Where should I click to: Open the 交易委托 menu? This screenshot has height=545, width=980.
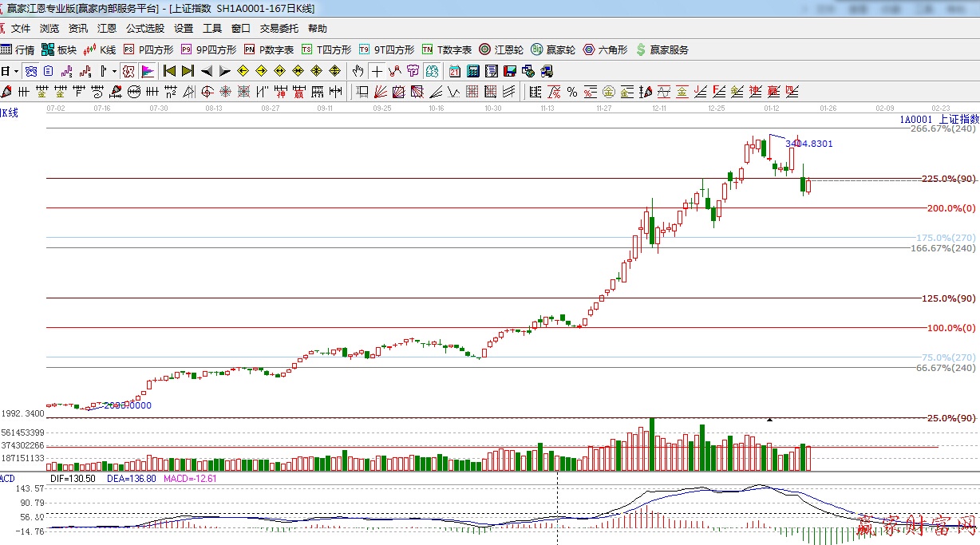[x=279, y=29]
